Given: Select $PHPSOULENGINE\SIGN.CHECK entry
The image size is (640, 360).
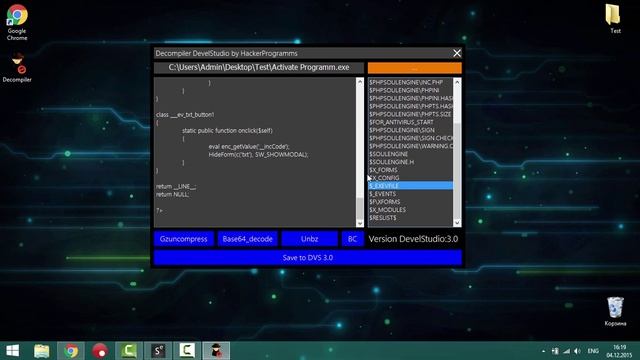Looking at the screenshot, I should point(410,138).
